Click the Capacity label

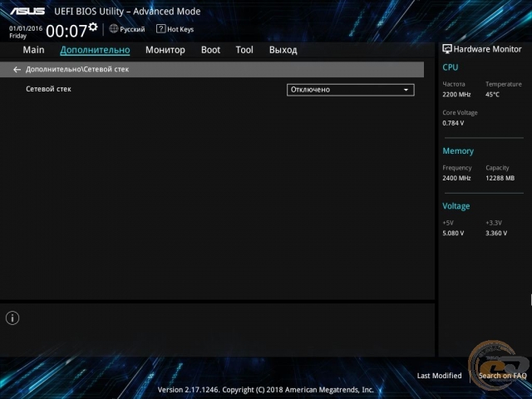(x=497, y=168)
